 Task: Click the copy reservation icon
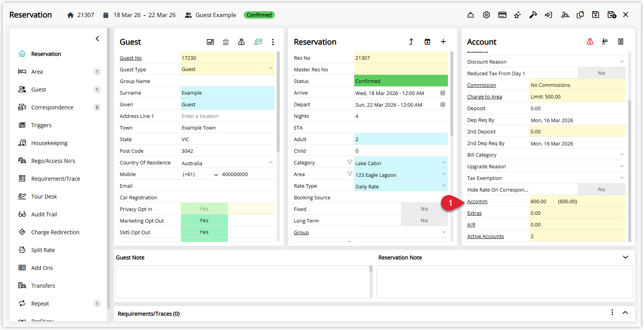pos(580,15)
